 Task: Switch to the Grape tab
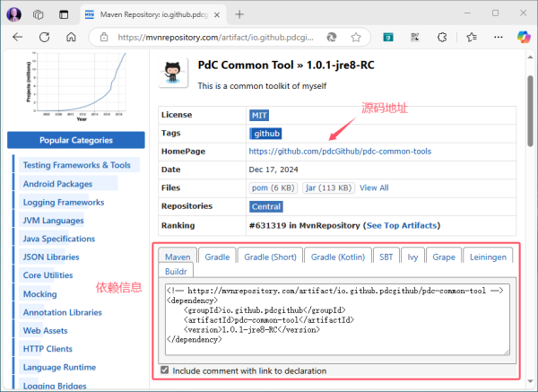click(x=444, y=257)
